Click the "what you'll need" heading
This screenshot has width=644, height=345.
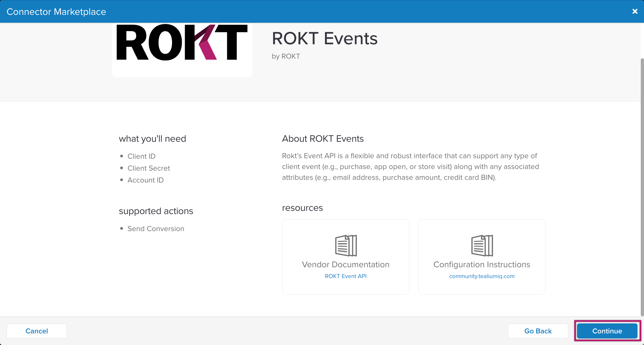[x=152, y=139]
